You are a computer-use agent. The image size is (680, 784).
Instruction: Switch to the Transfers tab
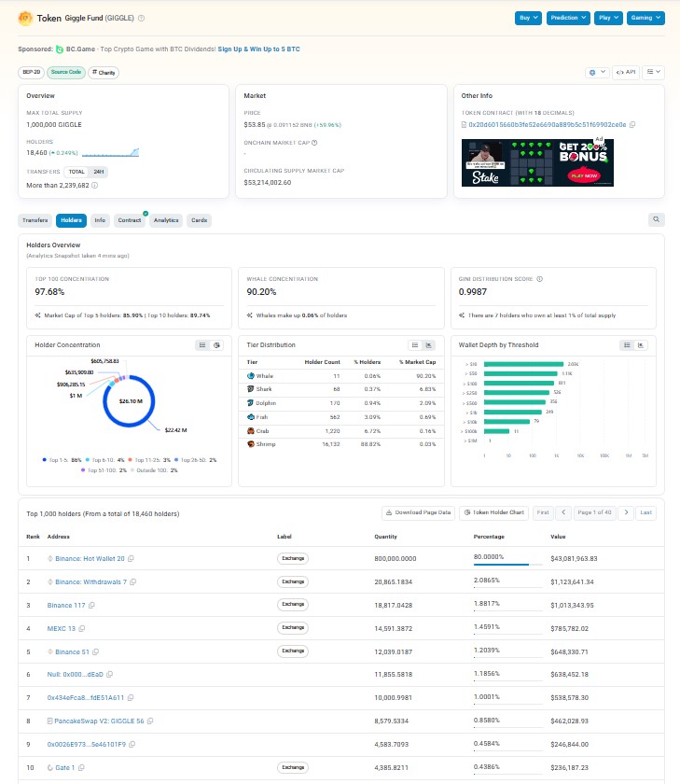(35, 220)
